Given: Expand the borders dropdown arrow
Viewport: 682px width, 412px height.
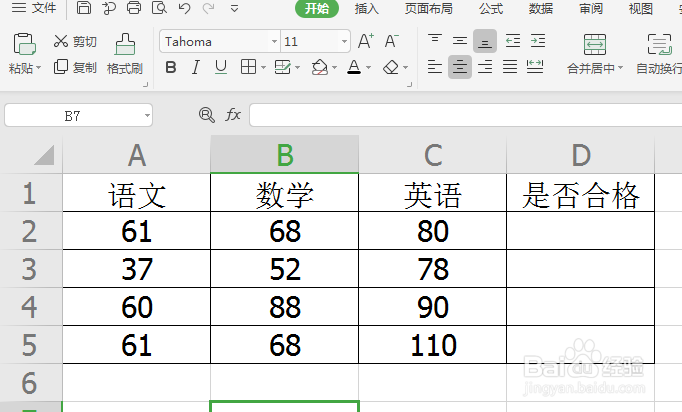Looking at the screenshot, I should tap(263, 67).
